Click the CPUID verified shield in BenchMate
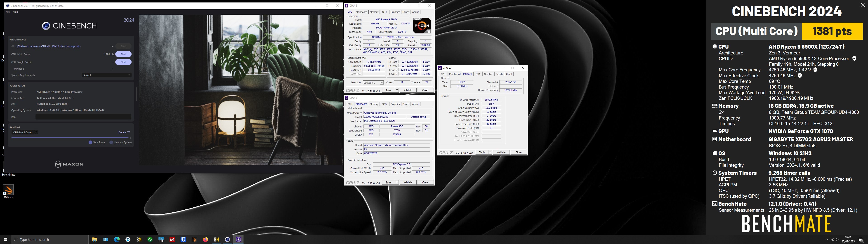This screenshot has width=868, height=244. pos(854,59)
